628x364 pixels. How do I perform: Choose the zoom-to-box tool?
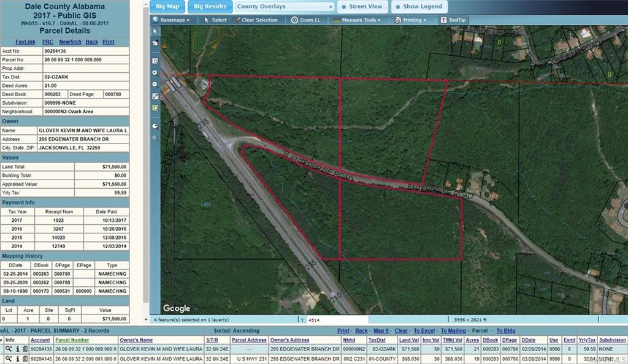tap(155, 61)
